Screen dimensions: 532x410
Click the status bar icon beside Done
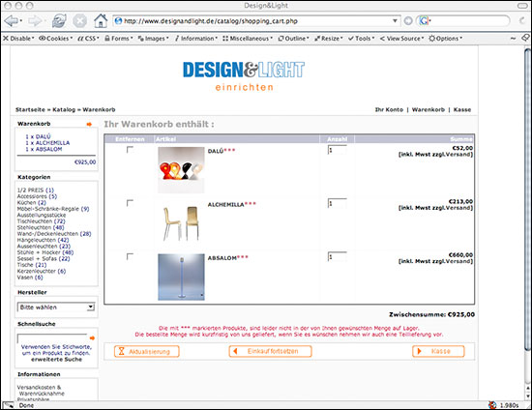click(9, 405)
